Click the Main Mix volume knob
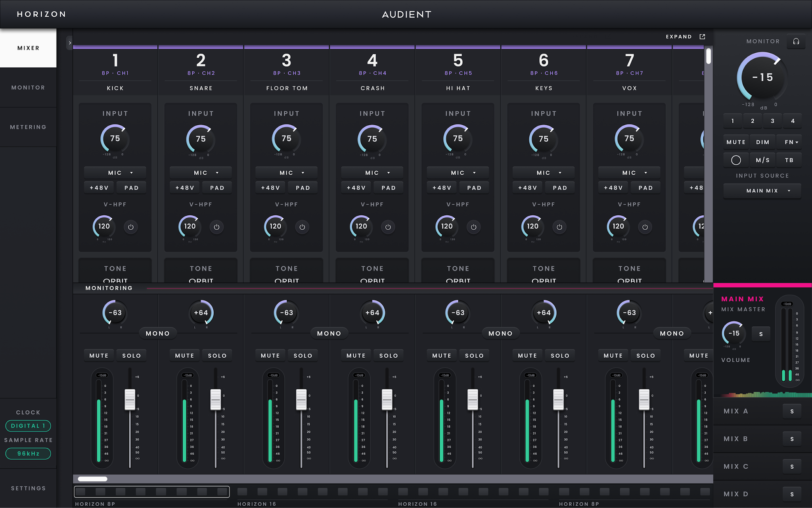Viewport: 812px width, 508px height. 734,334
